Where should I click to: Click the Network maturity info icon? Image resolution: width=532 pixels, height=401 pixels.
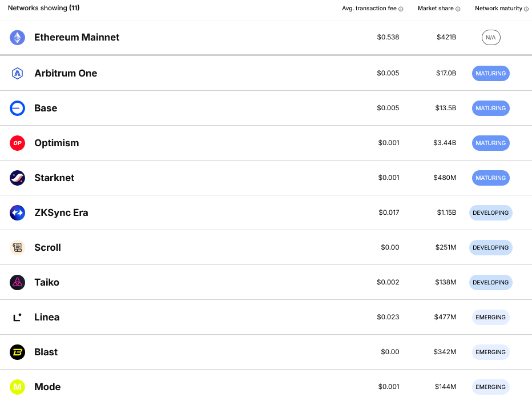tap(526, 9)
